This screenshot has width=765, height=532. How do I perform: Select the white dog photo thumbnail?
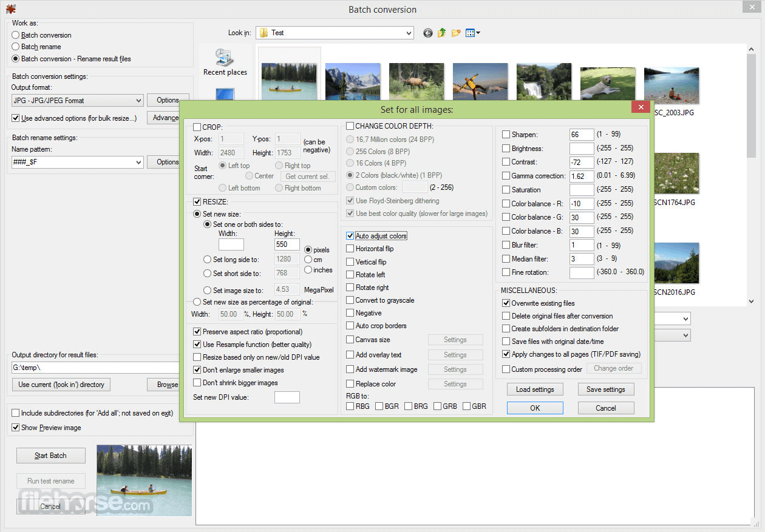point(608,82)
